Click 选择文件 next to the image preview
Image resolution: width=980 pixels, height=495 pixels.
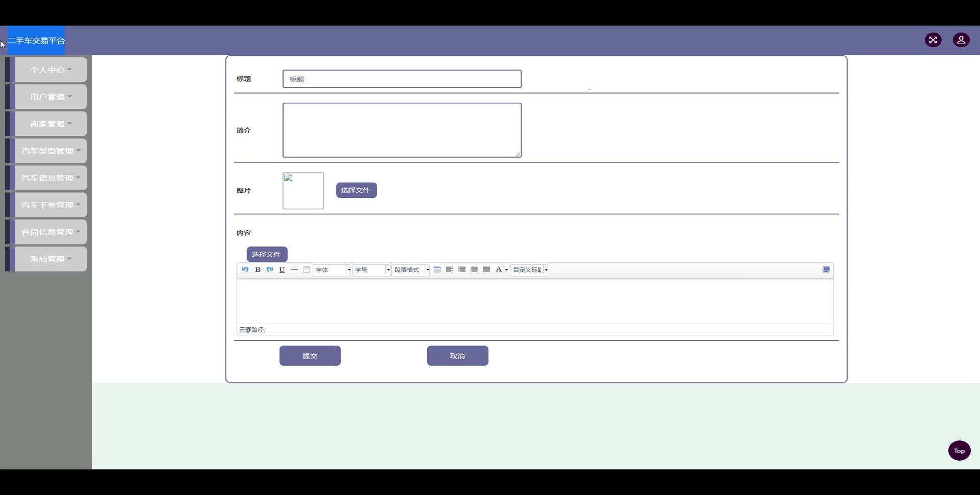click(357, 190)
